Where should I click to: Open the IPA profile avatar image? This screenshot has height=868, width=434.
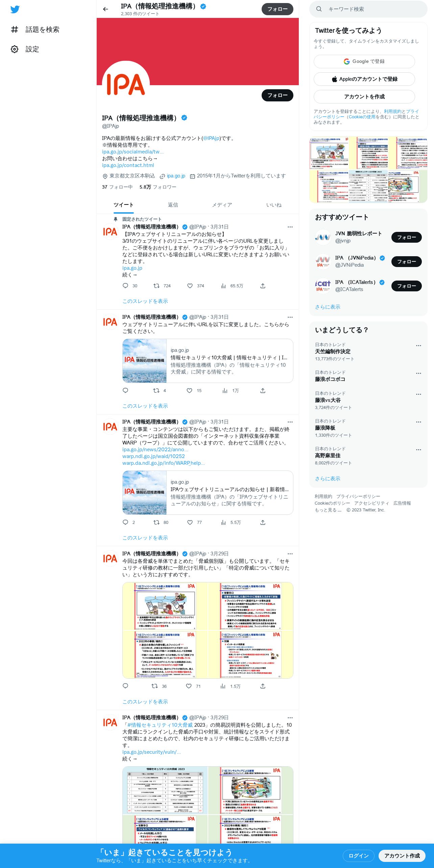point(126,85)
